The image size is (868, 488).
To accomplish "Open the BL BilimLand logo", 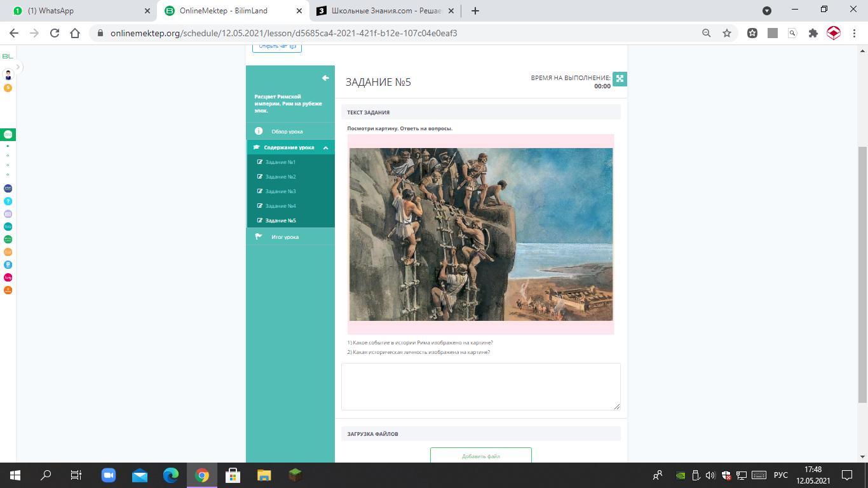I will coord(8,56).
